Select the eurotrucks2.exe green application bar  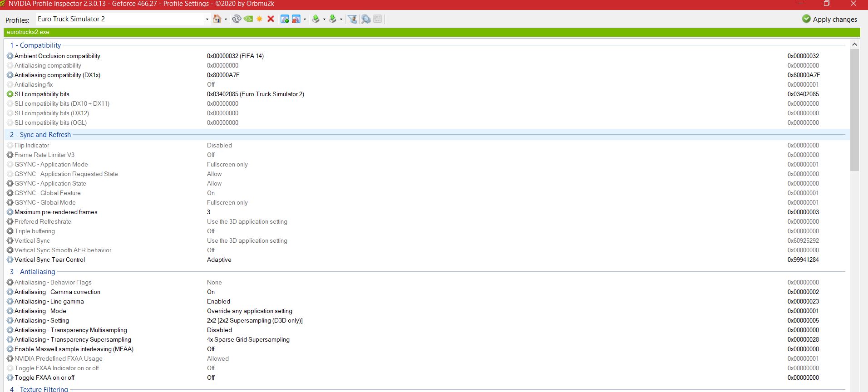[432, 32]
